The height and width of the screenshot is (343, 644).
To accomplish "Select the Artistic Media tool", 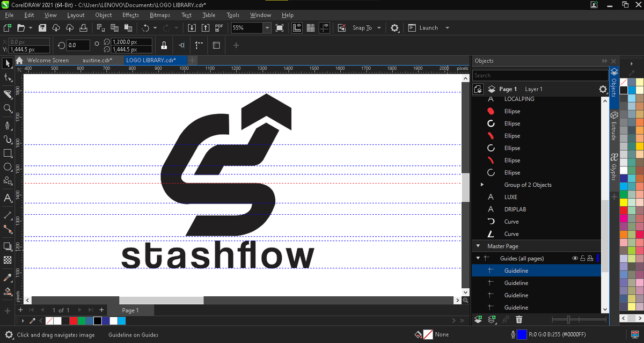I will (x=8, y=139).
